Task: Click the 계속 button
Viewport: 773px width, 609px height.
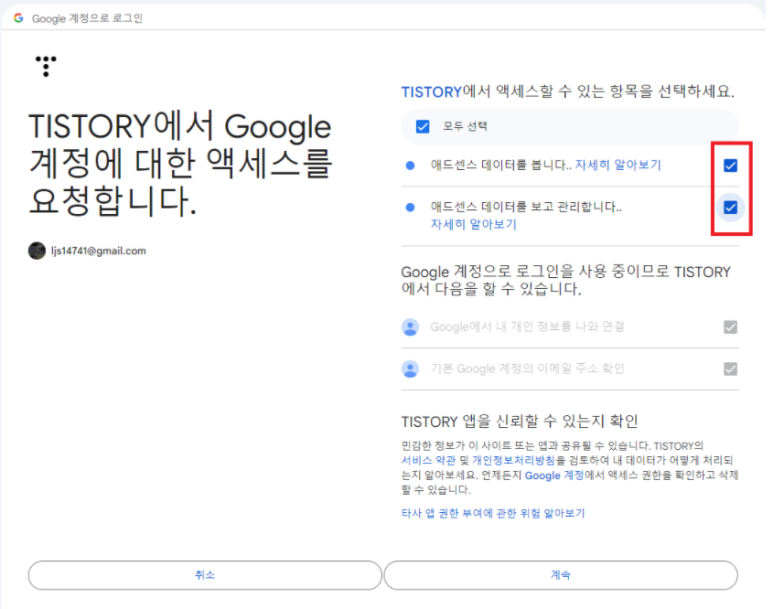Action: point(561,575)
